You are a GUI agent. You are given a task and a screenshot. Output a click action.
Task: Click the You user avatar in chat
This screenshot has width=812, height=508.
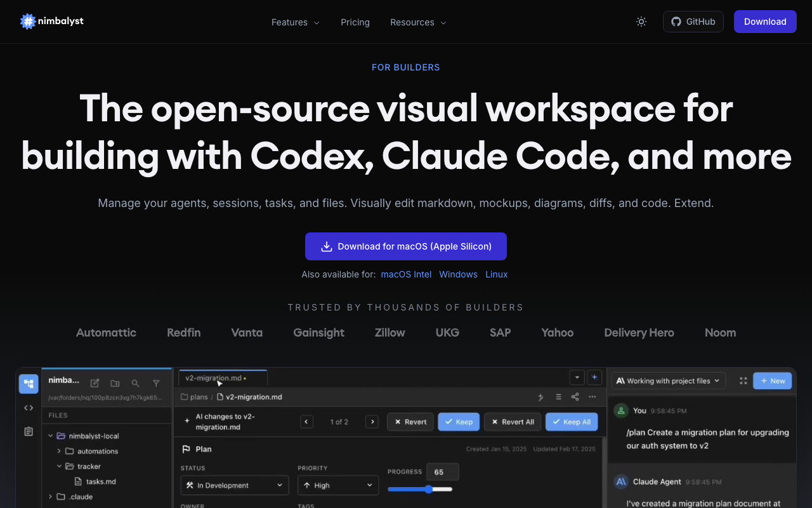[x=621, y=411]
